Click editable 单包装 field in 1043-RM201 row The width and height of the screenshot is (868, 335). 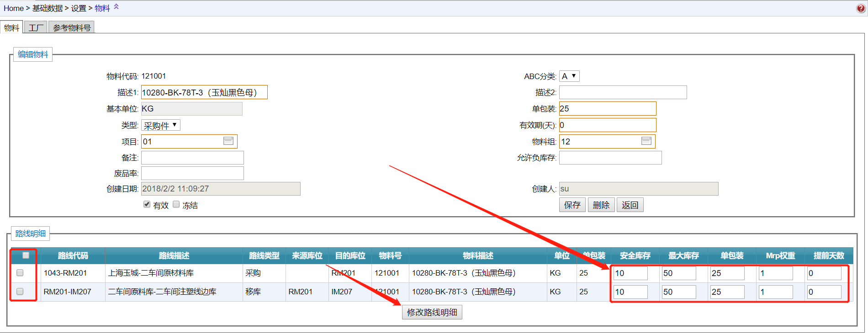(727, 273)
